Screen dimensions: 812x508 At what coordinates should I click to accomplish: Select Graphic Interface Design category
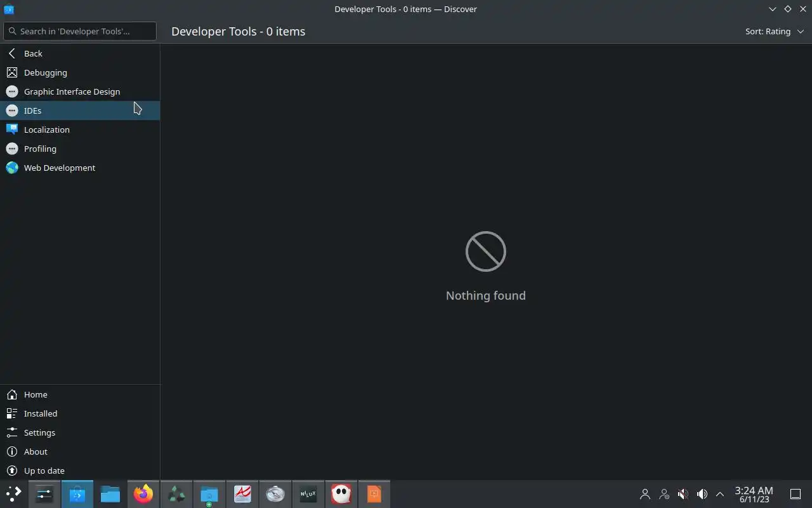pos(80,91)
